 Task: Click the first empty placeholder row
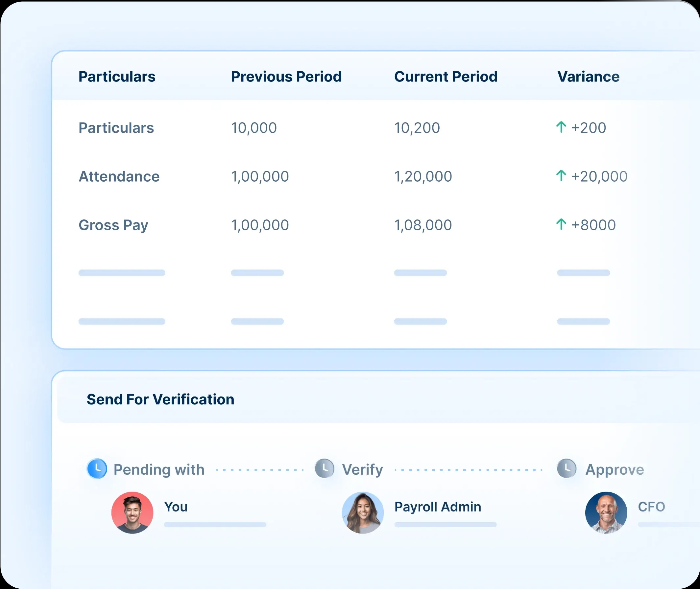(121, 273)
